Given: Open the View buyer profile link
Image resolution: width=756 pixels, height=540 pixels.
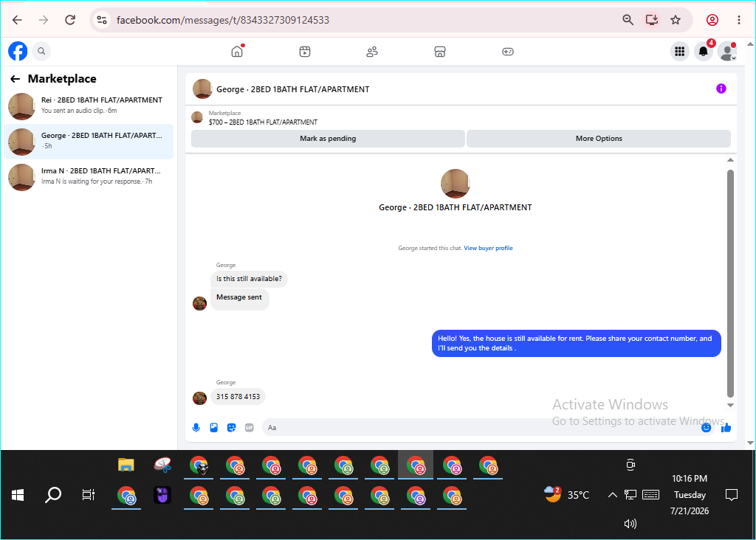Looking at the screenshot, I should (x=488, y=248).
